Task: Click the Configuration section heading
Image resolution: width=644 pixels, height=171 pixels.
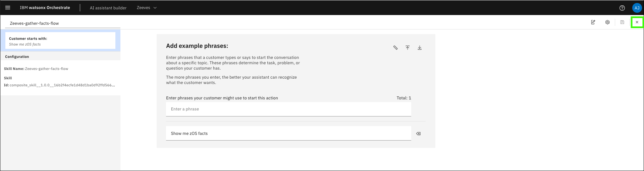Action: [x=17, y=57]
